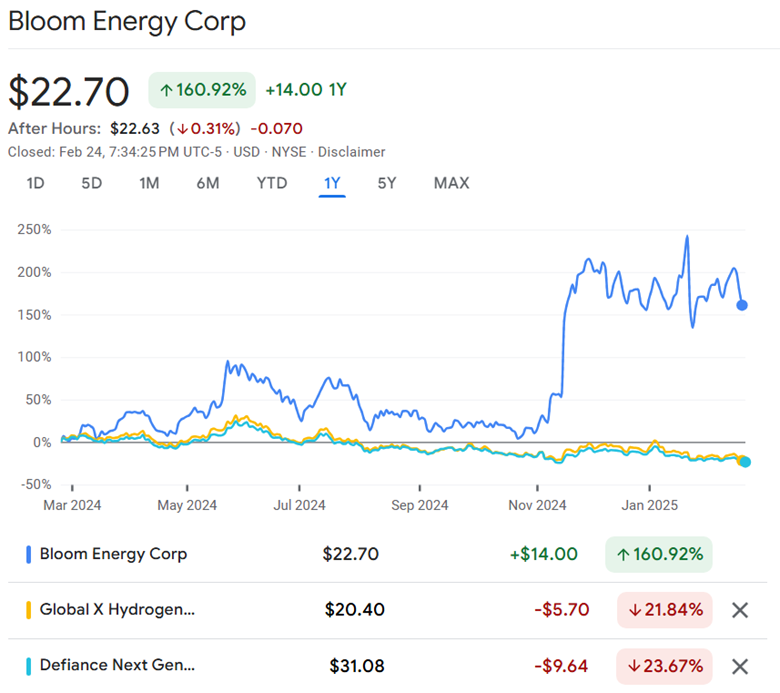Viewport: 780px width, 693px height.
Task: Click the Mar 2024 x-axis label
Action: (72, 505)
